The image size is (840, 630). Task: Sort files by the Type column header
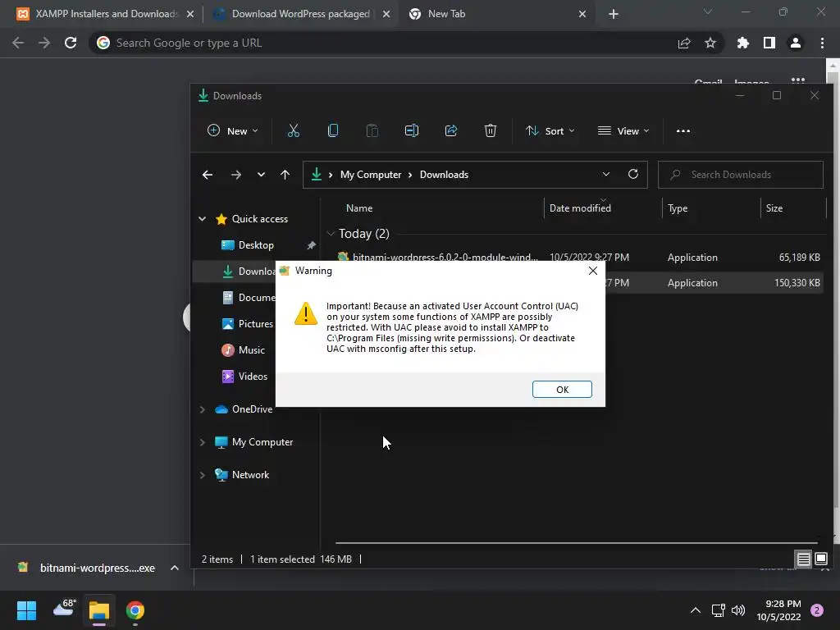(678, 208)
